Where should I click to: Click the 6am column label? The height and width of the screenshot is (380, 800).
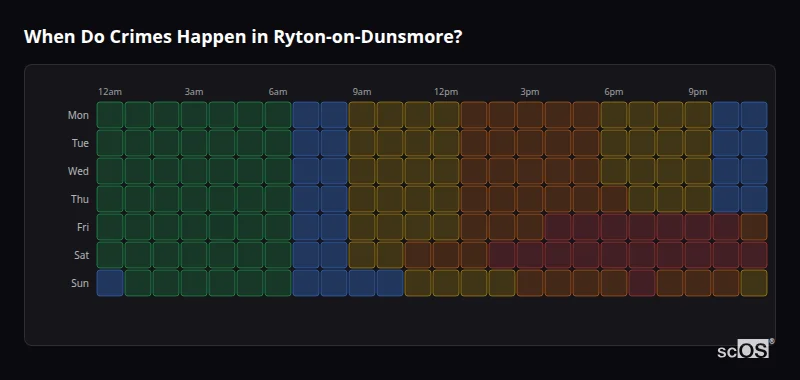[x=278, y=92]
